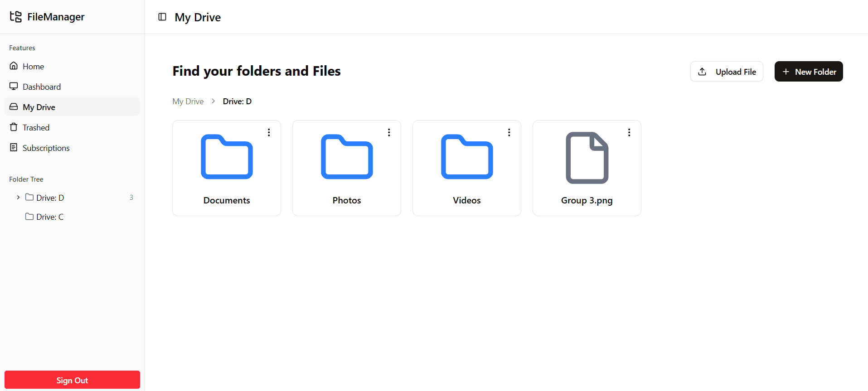
Task: Click the New Folder button
Action: coord(809,72)
